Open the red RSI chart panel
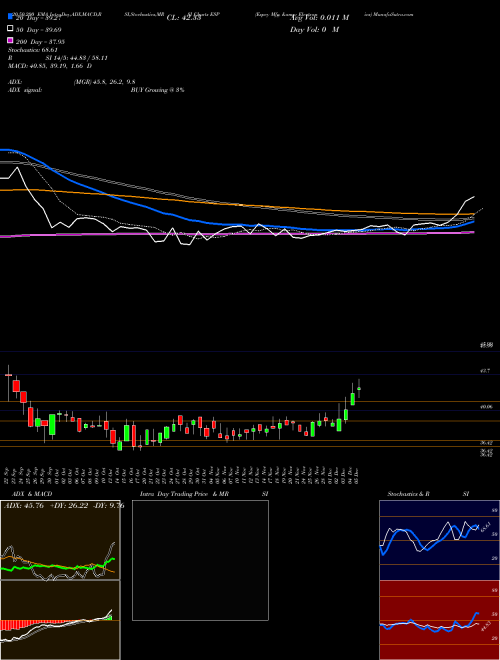 [439, 620]
